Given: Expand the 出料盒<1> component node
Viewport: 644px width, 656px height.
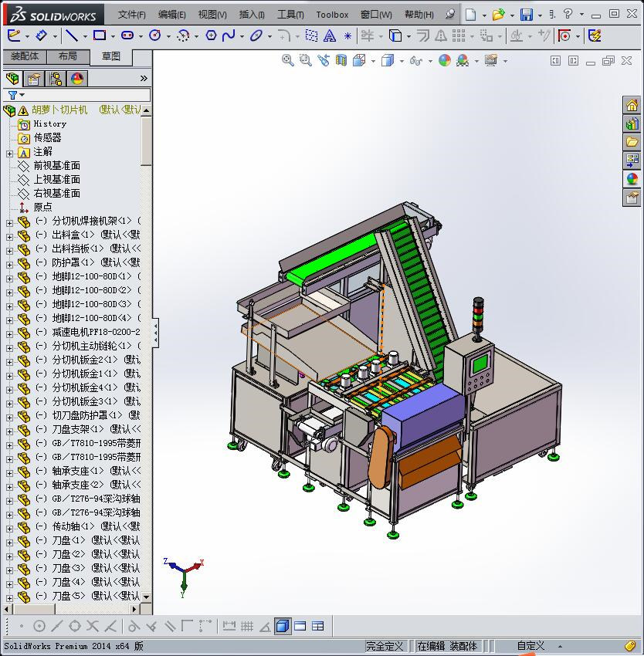Looking at the screenshot, I should (9, 237).
